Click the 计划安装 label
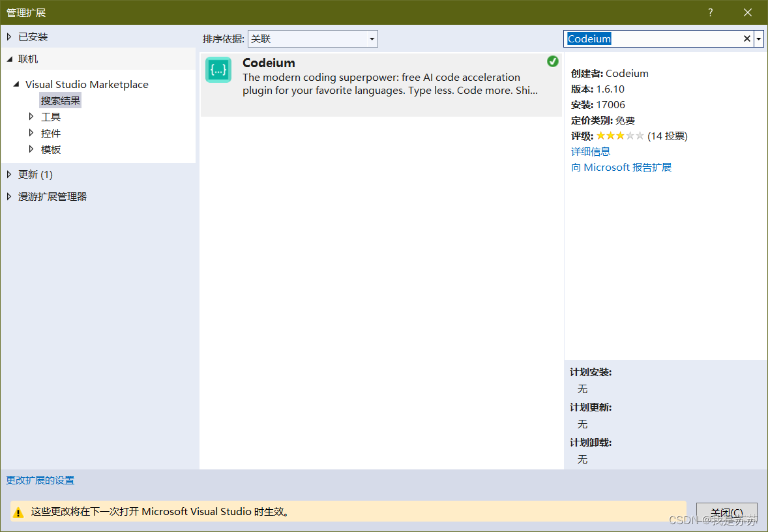The image size is (768, 532). pyautogui.click(x=591, y=372)
